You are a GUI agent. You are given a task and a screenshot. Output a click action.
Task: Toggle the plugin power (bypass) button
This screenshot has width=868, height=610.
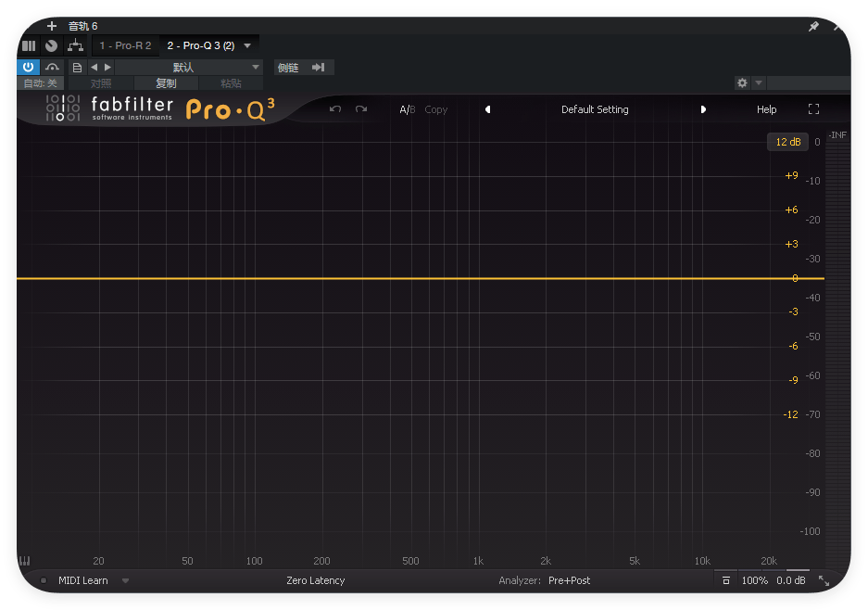pos(28,67)
